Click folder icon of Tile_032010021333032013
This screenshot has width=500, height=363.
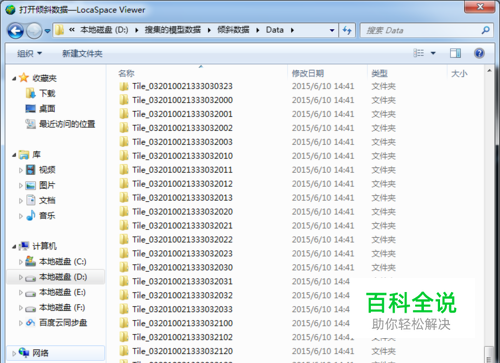point(124,198)
